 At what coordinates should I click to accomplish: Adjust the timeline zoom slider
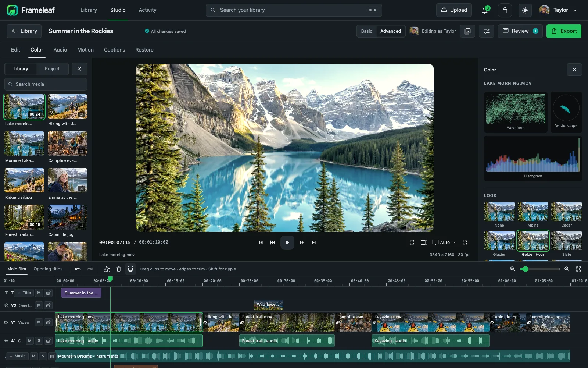[x=540, y=269]
